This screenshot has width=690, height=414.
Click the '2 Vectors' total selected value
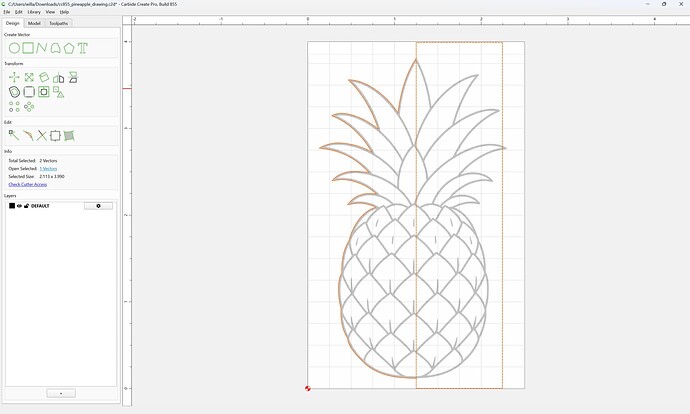(x=48, y=161)
